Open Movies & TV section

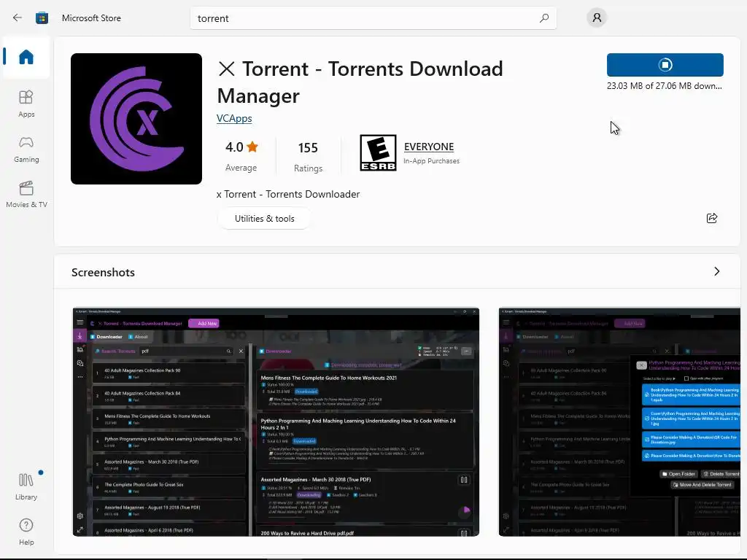26,194
